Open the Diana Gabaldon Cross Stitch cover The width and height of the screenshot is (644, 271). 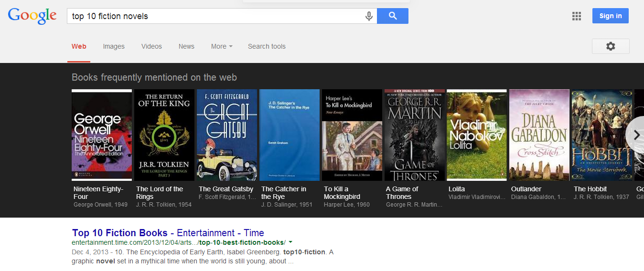539,135
